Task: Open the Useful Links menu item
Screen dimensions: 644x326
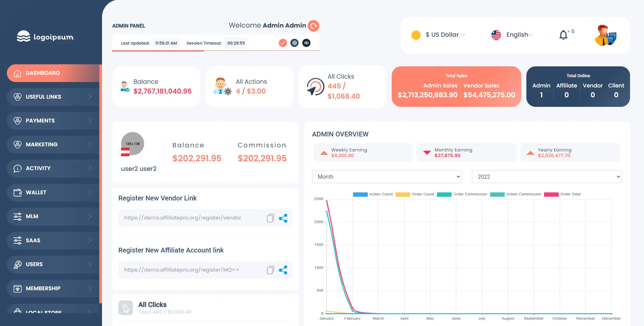Action: (x=53, y=97)
